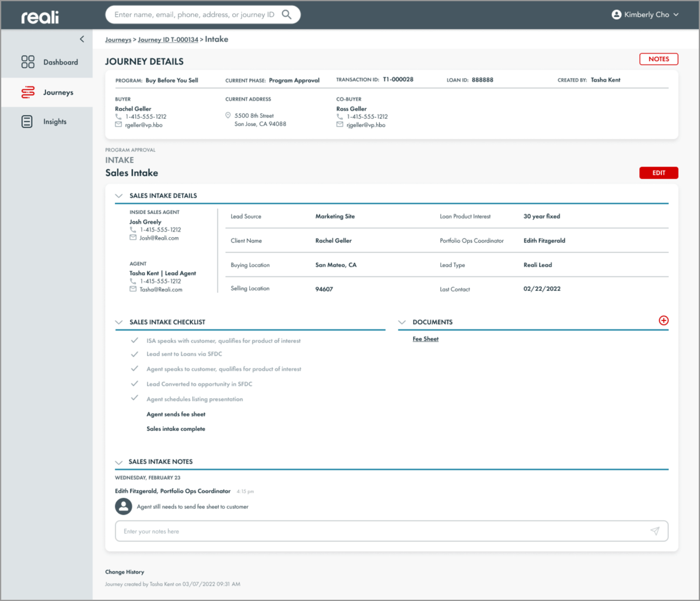Click the email icon beside Tasha@Reali.com

pyautogui.click(x=133, y=289)
